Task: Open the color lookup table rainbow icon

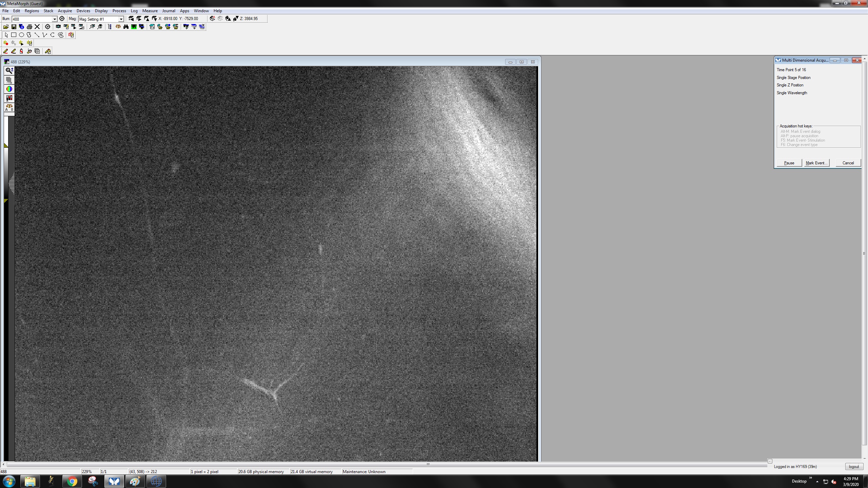Action: (9, 89)
